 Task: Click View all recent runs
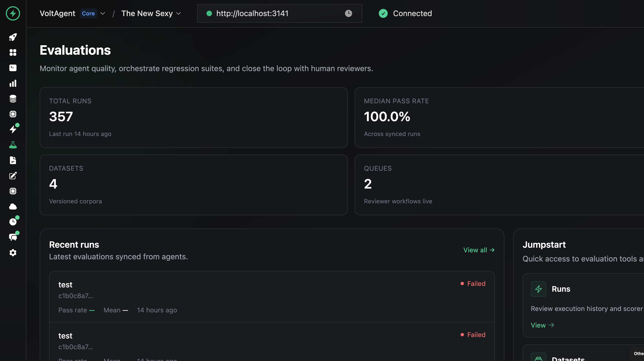[x=479, y=250]
